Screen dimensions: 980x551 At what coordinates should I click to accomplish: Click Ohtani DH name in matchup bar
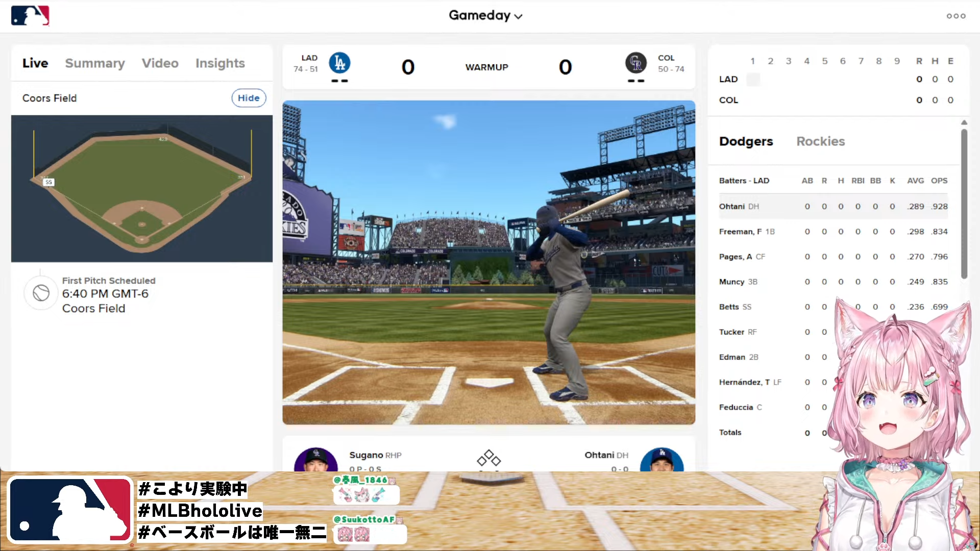[x=606, y=455]
